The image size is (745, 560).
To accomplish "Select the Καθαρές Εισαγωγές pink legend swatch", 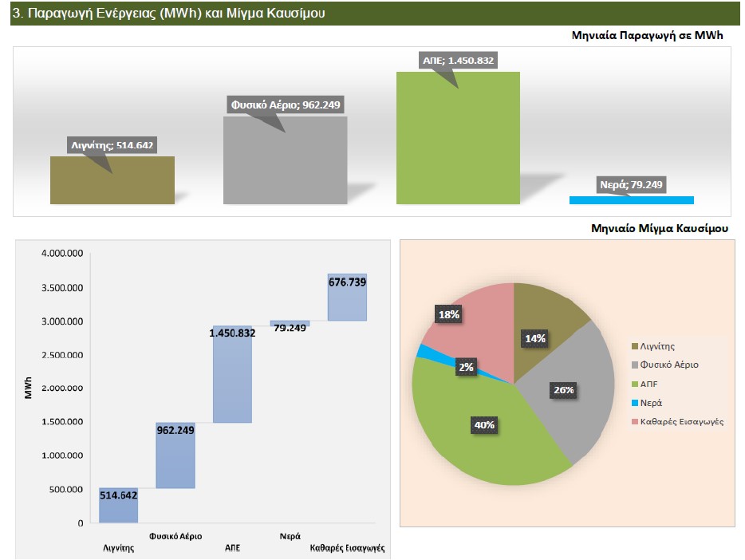I will pos(635,421).
